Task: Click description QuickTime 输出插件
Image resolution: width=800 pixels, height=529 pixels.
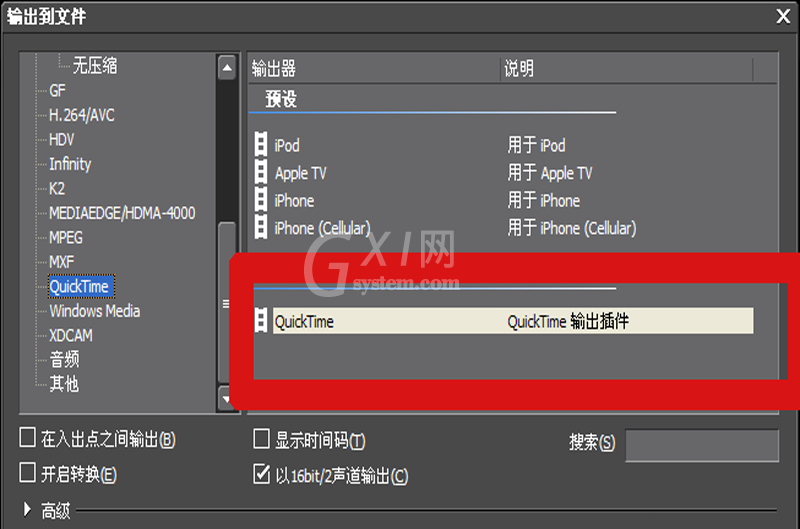Action: click(568, 321)
